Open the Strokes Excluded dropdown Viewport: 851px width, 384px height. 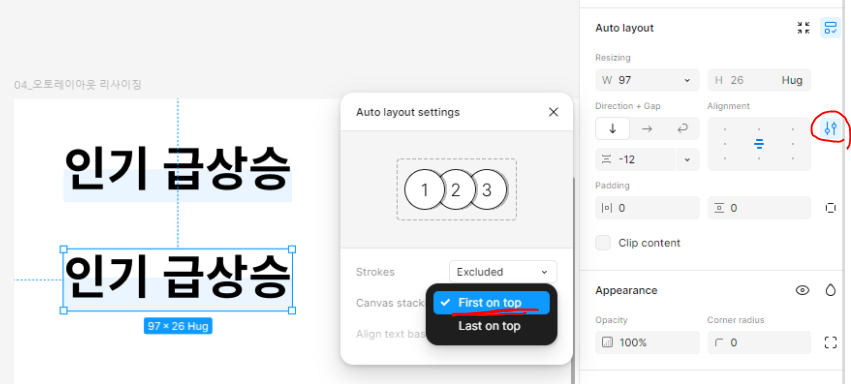(503, 272)
